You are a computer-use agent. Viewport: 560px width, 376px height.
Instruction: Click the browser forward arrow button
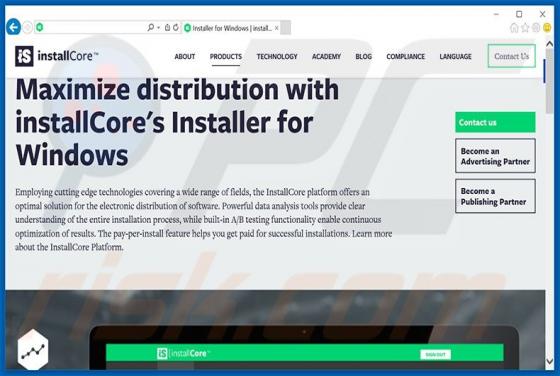click(28, 27)
